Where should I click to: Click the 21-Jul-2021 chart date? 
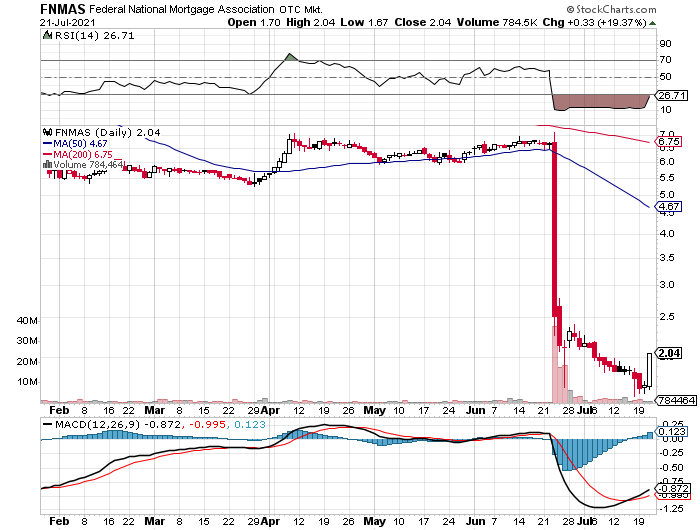pyautogui.click(x=67, y=22)
